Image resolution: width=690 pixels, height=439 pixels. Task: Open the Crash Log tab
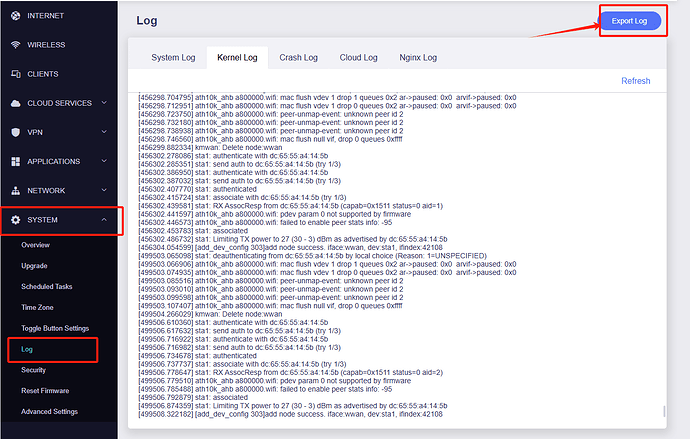(x=297, y=58)
